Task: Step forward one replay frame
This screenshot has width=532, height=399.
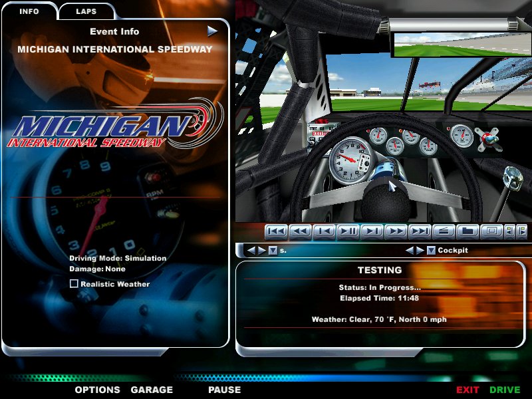Action: tap(372, 231)
